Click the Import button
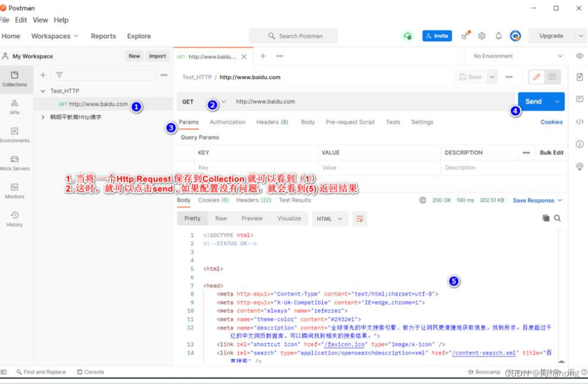 (157, 56)
